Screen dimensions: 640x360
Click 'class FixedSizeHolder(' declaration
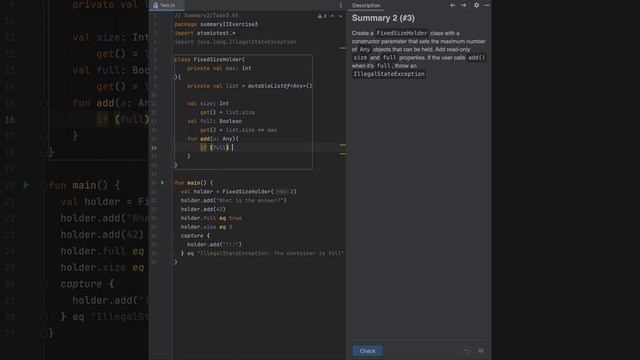coord(210,60)
